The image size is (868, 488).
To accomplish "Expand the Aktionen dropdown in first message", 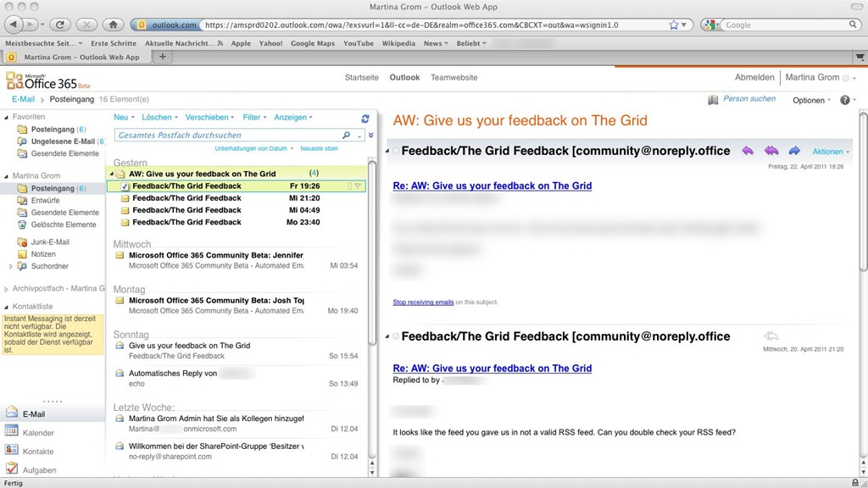I will 831,152.
